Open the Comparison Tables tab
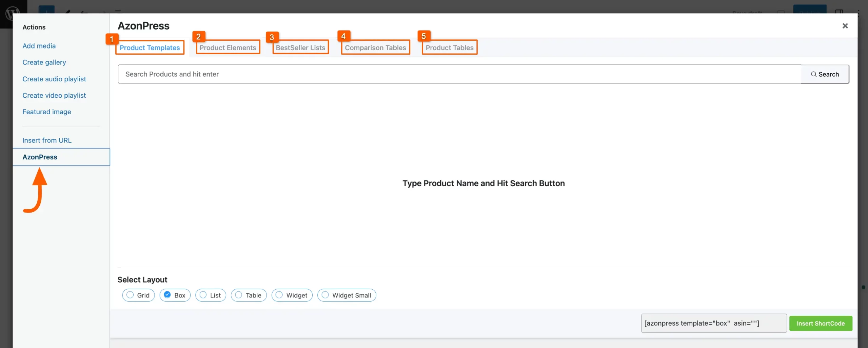The height and width of the screenshot is (348, 868). coord(375,48)
